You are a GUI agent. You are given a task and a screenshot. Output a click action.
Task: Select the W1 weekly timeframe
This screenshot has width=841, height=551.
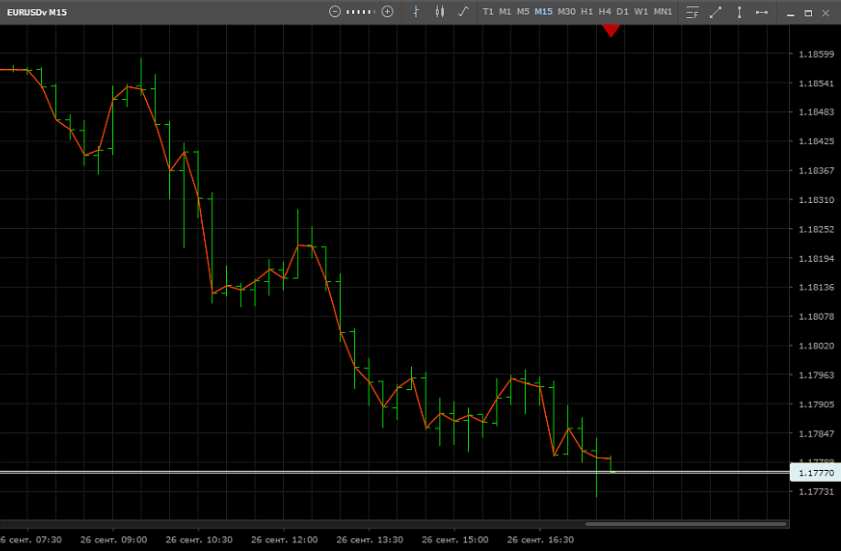[641, 12]
